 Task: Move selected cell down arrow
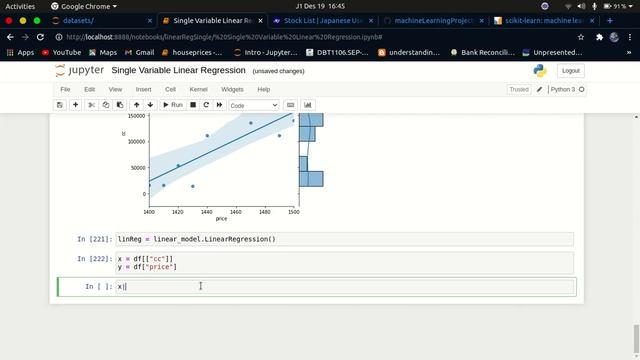click(150, 105)
